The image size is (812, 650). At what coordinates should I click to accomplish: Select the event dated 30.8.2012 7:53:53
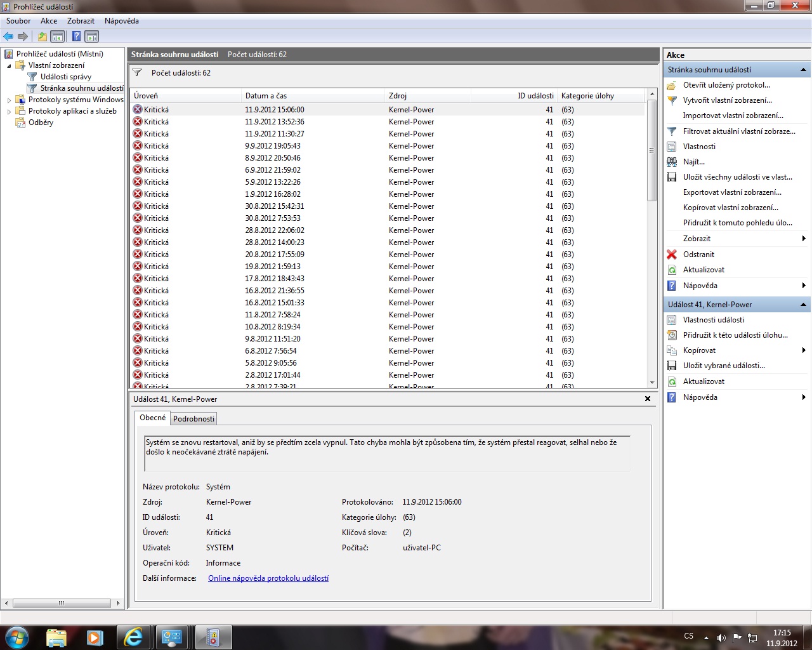[388, 218]
